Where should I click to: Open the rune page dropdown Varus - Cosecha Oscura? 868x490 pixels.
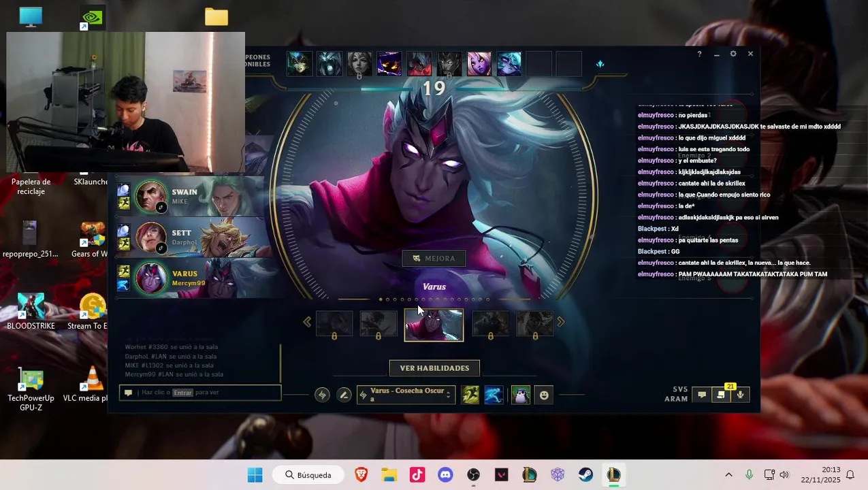point(406,395)
